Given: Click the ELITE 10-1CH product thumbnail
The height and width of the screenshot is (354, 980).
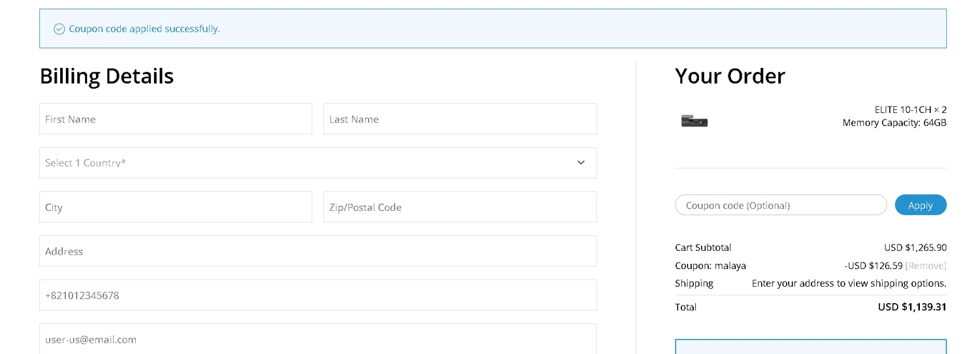Looking at the screenshot, I should point(694,121).
